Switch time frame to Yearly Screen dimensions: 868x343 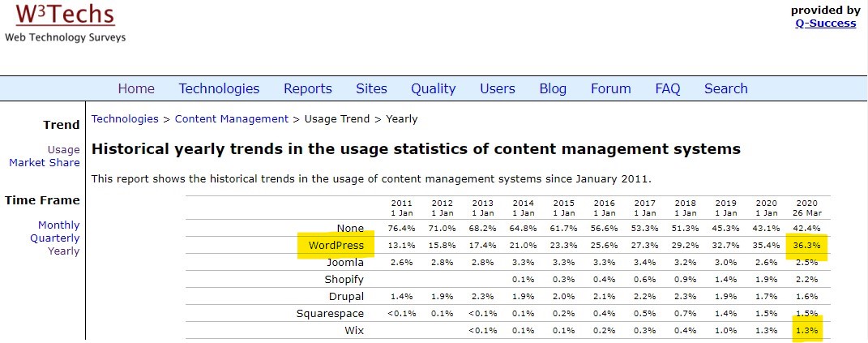64,251
